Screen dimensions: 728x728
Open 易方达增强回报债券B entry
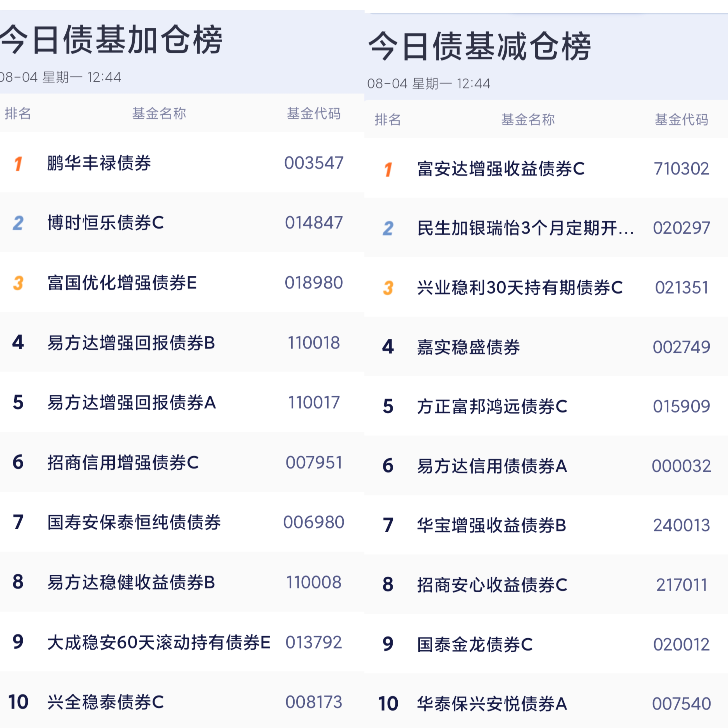(182, 342)
